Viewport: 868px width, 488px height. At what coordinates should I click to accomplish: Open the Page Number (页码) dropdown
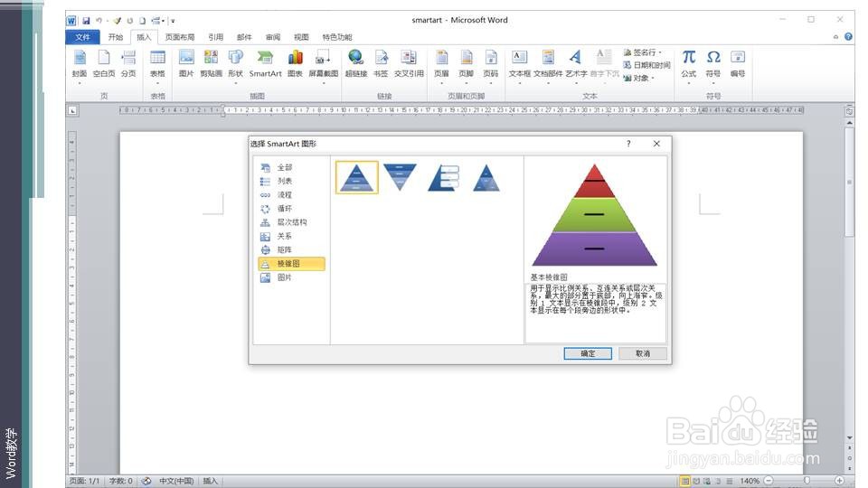(x=490, y=65)
